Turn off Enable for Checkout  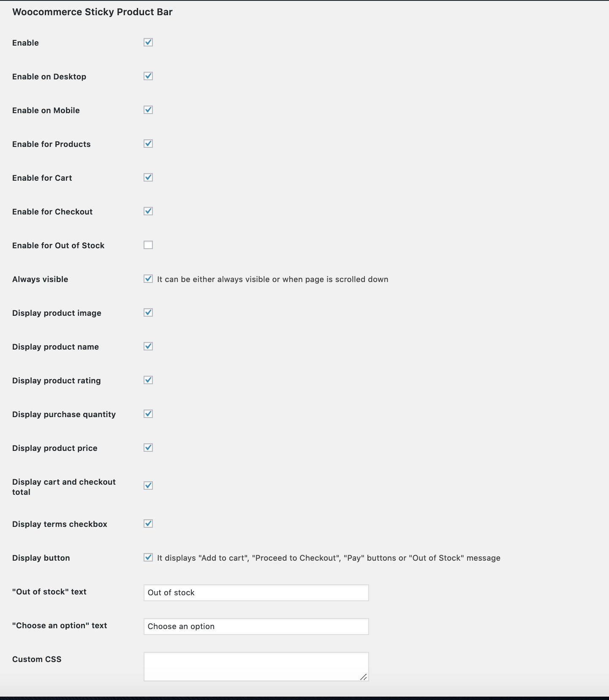[148, 211]
